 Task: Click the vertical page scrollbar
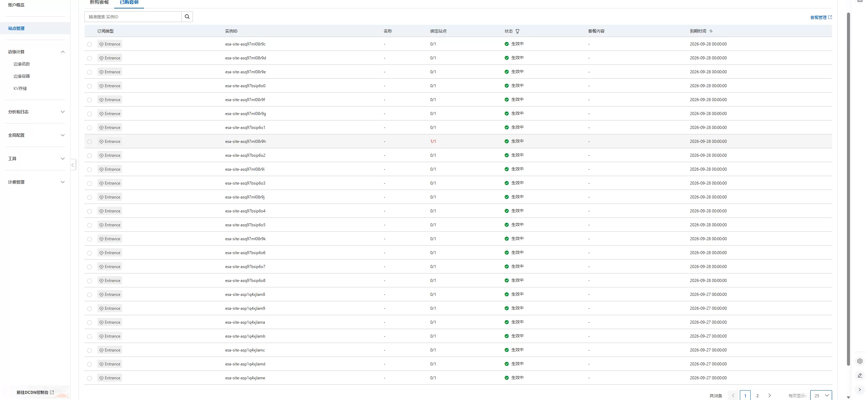click(848, 189)
